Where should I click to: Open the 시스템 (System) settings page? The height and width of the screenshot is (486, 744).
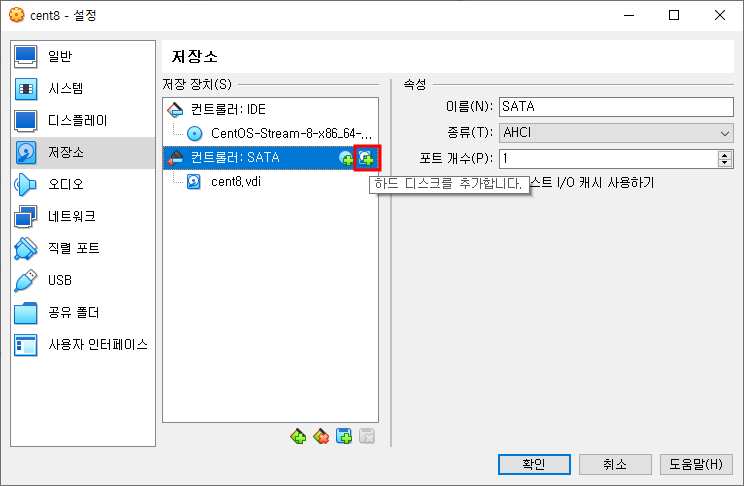point(83,89)
